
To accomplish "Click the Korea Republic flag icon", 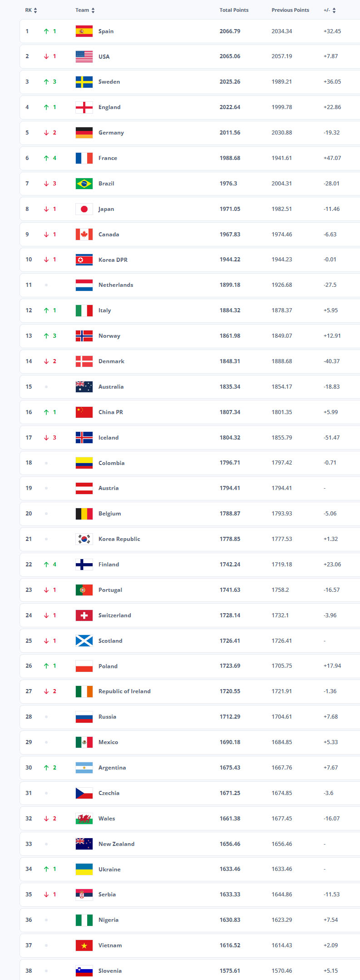I will click(x=84, y=539).
